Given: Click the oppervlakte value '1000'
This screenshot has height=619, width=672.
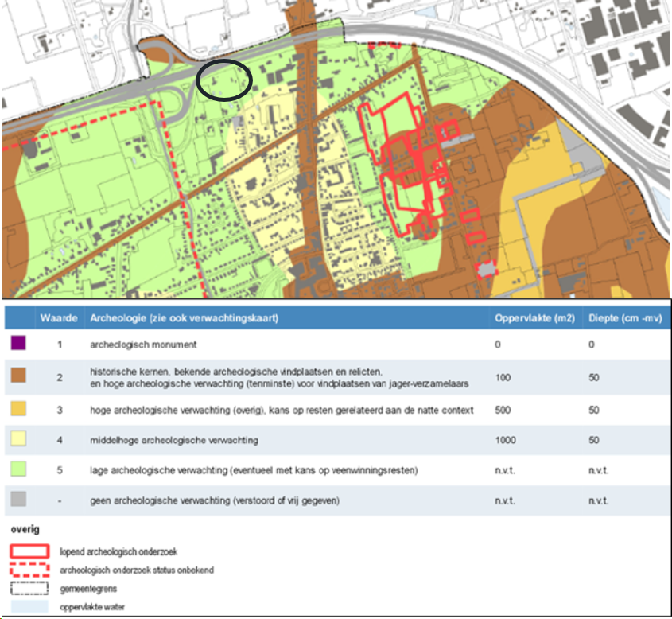Looking at the screenshot, I should tap(506, 440).
